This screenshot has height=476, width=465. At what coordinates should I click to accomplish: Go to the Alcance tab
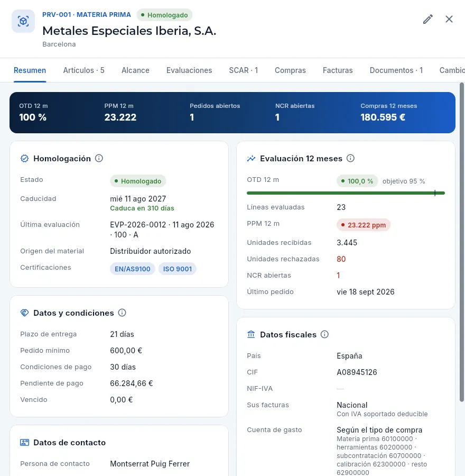pos(135,70)
